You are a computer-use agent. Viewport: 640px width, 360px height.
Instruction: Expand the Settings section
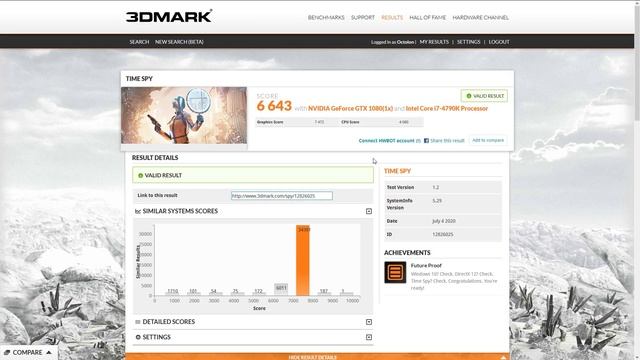tap(369, 337)
